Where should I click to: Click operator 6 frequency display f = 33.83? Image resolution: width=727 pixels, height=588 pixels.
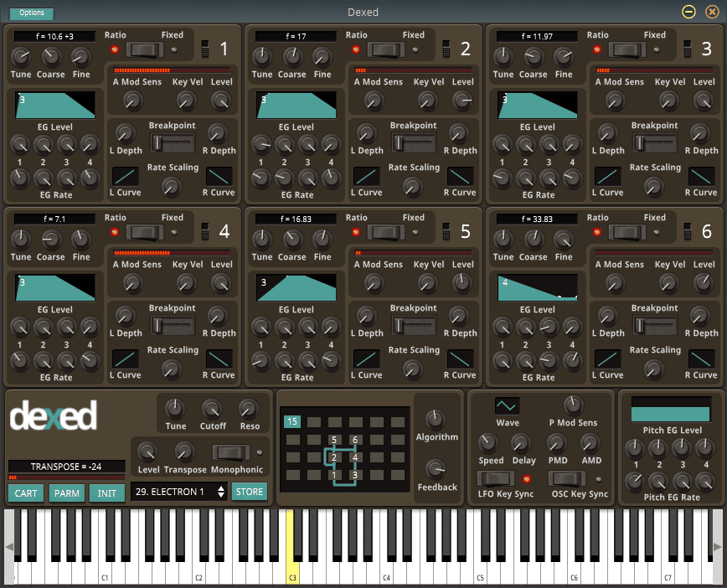click(x=537, y=219)
